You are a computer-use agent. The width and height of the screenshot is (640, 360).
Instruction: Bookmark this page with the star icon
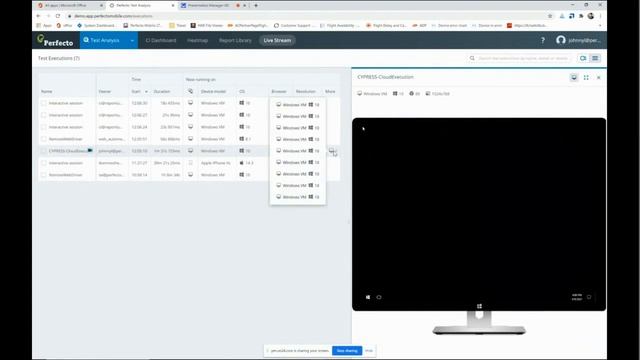pyautogui.click(x=550, y=16)
